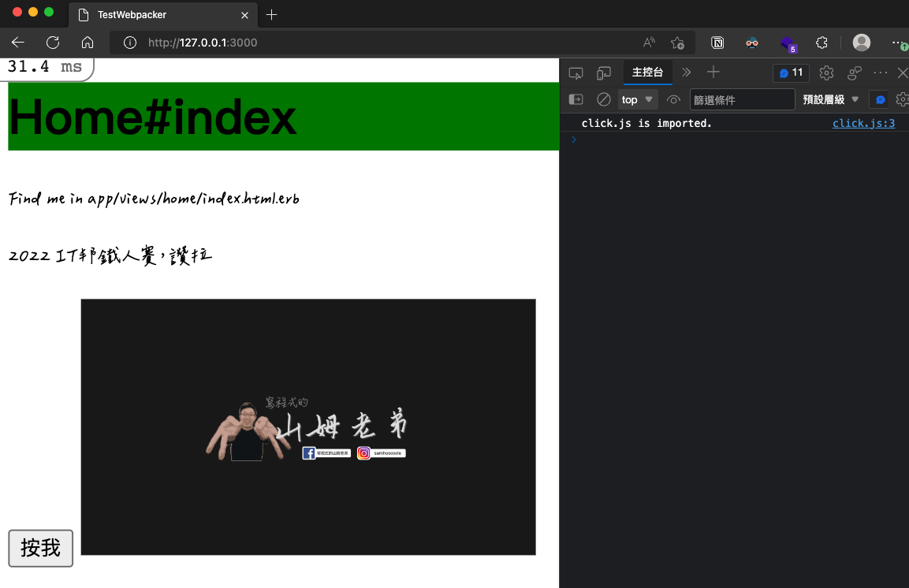The height and width of the screenshot is (588, 909).
Task: Activate DevTools inspect element tool
Action: pos(576,73)
